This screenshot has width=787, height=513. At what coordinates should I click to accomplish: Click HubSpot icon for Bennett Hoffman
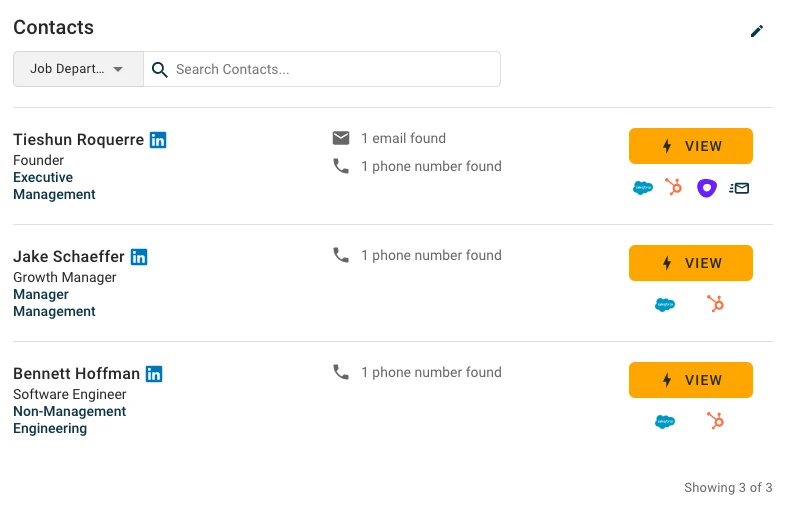[715, 421]
